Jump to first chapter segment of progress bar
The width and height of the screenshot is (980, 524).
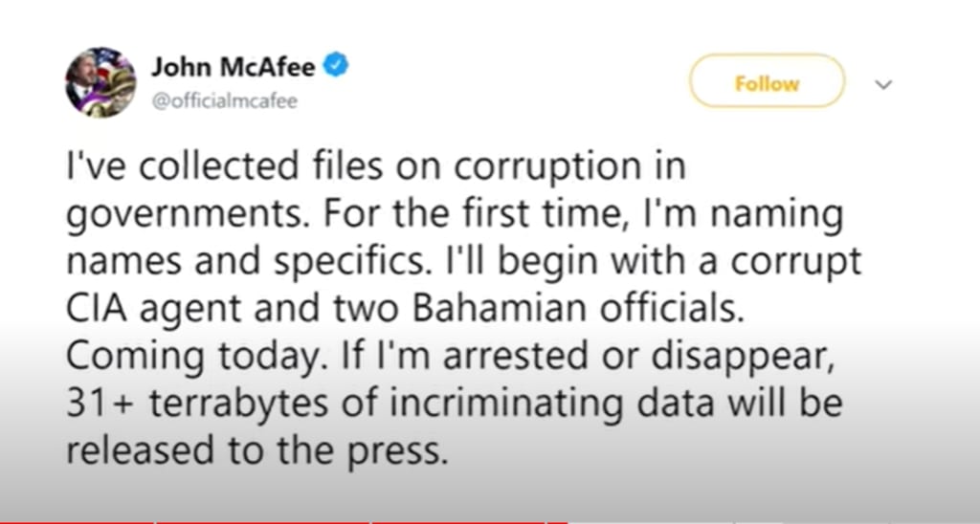(x=77, y=521)
